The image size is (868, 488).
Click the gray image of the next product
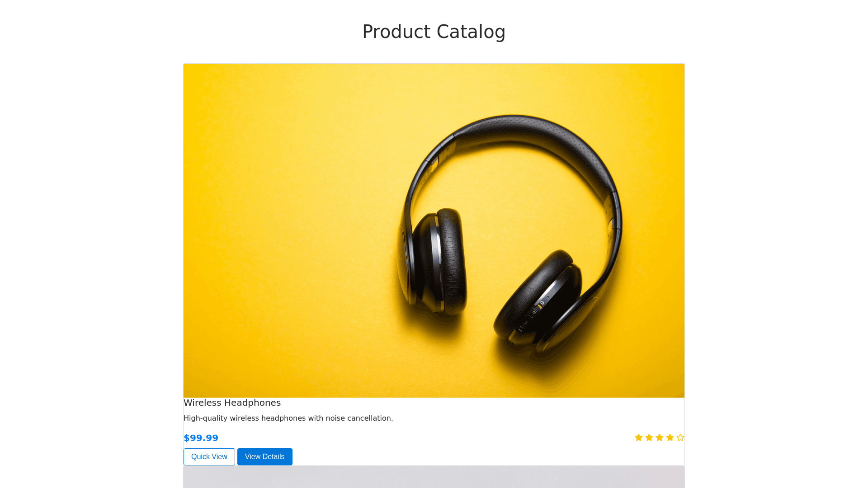(434, 477)
